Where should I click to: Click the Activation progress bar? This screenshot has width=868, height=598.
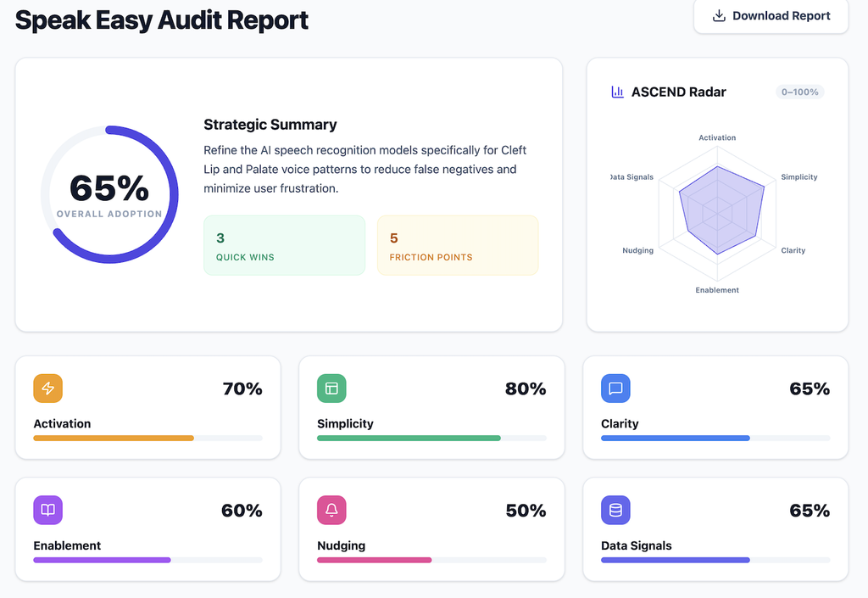coord(147,438)
